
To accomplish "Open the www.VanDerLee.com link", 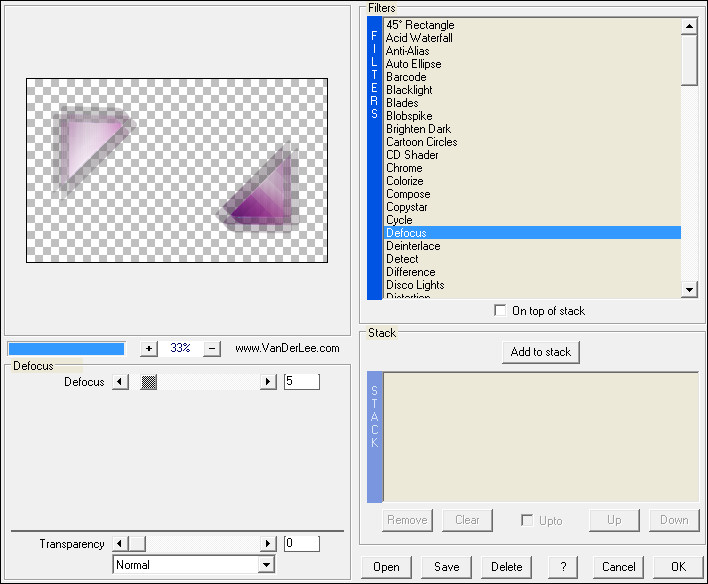I will pyautogui.click(x=287, y=349).
